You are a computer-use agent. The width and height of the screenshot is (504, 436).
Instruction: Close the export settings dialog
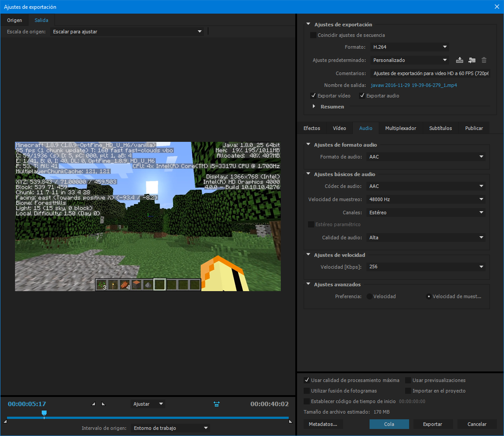pyautogui.click(x=497, y=7)
